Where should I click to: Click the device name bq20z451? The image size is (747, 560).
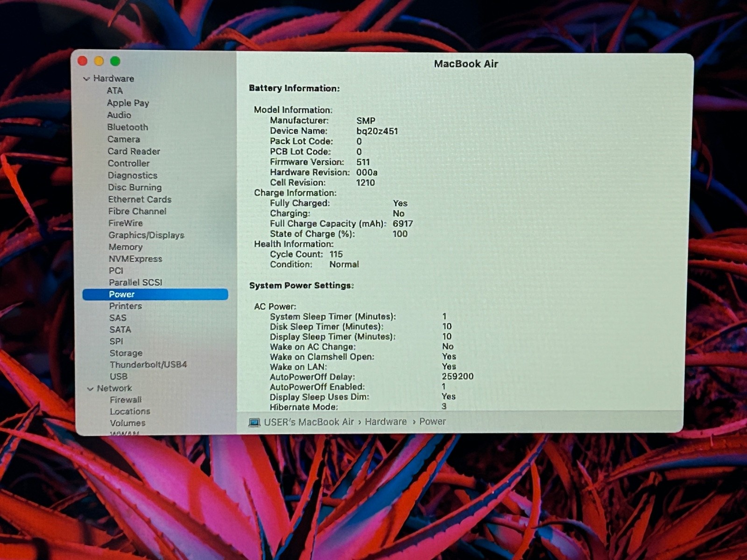(377, 131)
